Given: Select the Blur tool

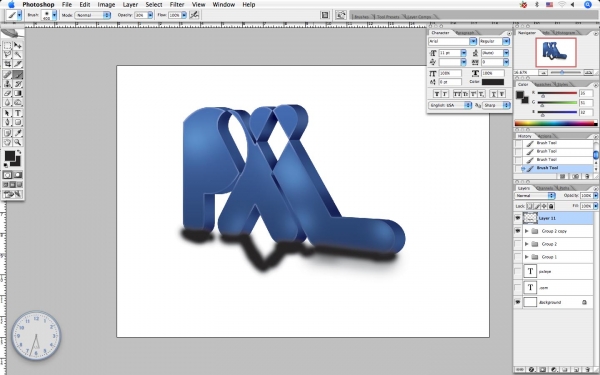Looking at the screenshot, I should [7, 103].
